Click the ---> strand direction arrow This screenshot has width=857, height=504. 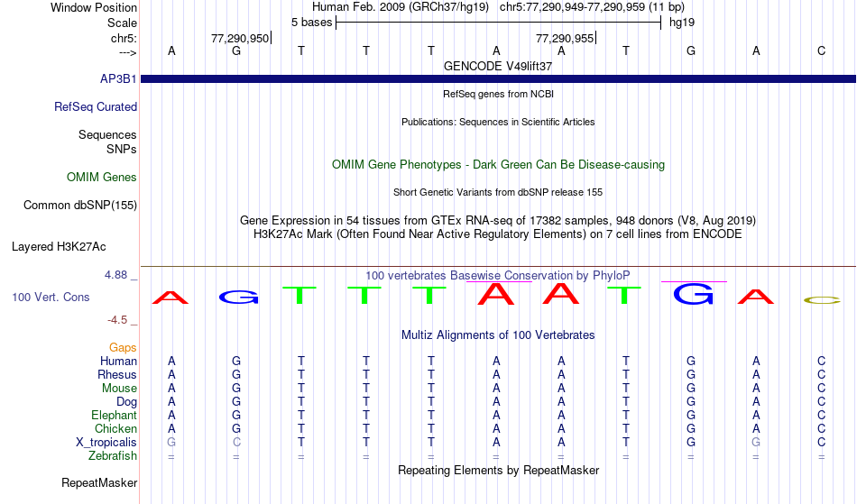point(128,53)
